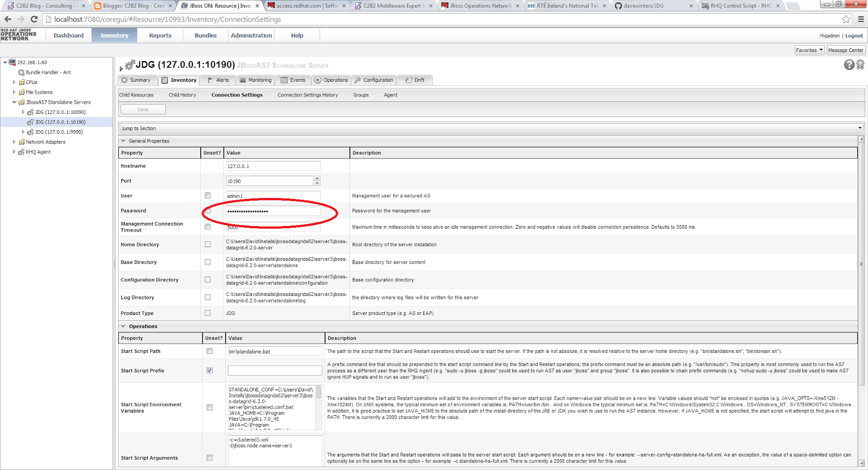
Task: Click the environment variables textarea scrollbar
Action: [319, 407]
